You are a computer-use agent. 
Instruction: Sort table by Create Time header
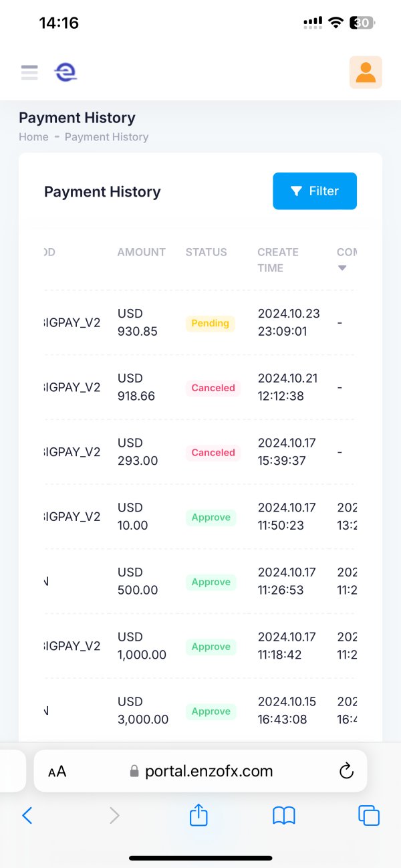tap(278, 260)
